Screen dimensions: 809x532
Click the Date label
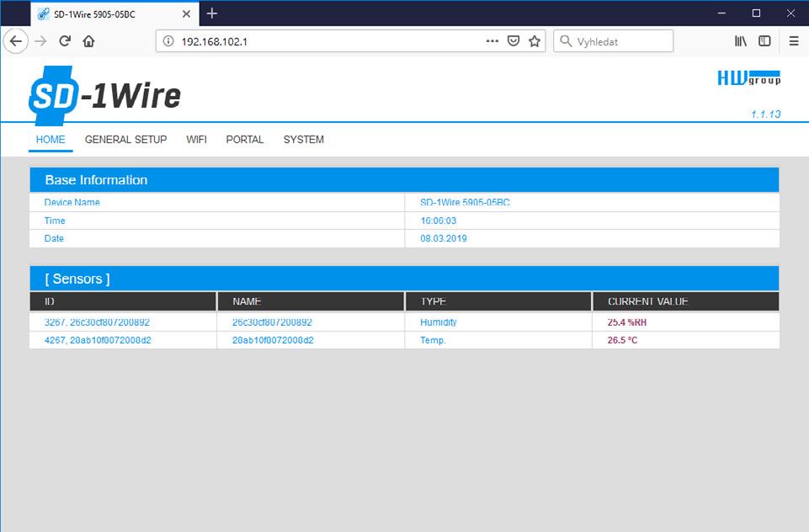54,238
